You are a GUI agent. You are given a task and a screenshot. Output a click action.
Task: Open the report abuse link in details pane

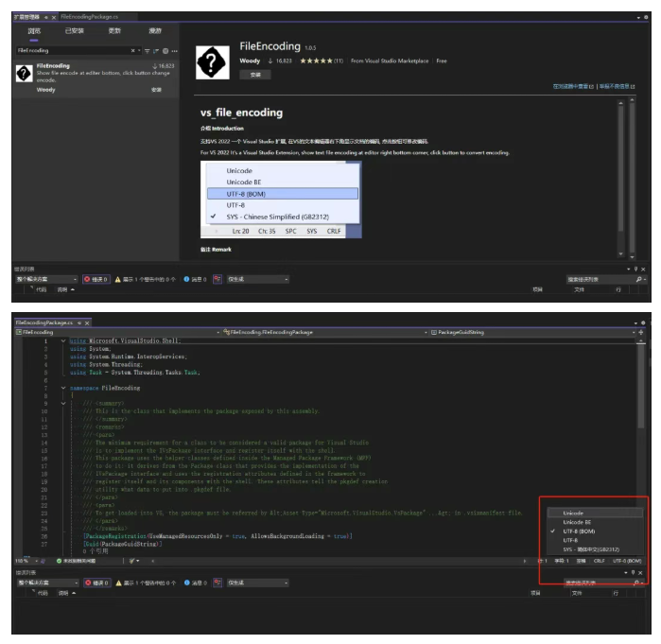pos(617,86)
